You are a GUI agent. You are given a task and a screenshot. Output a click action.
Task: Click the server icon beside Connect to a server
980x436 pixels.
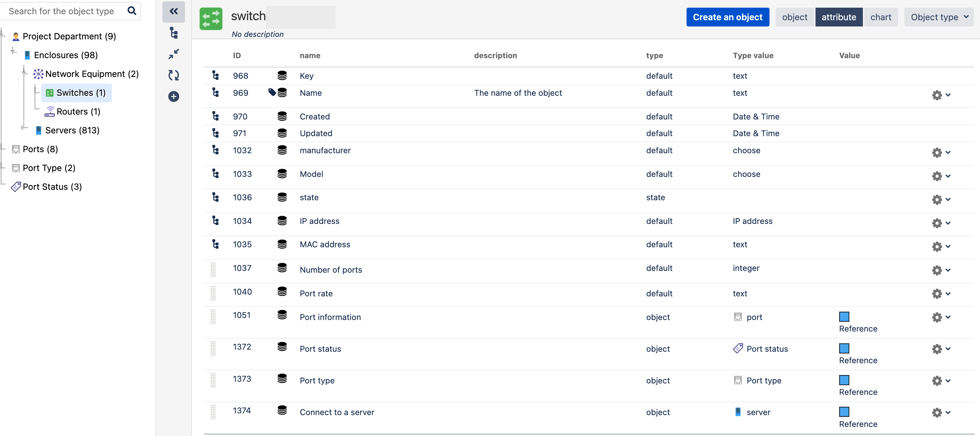738,412
